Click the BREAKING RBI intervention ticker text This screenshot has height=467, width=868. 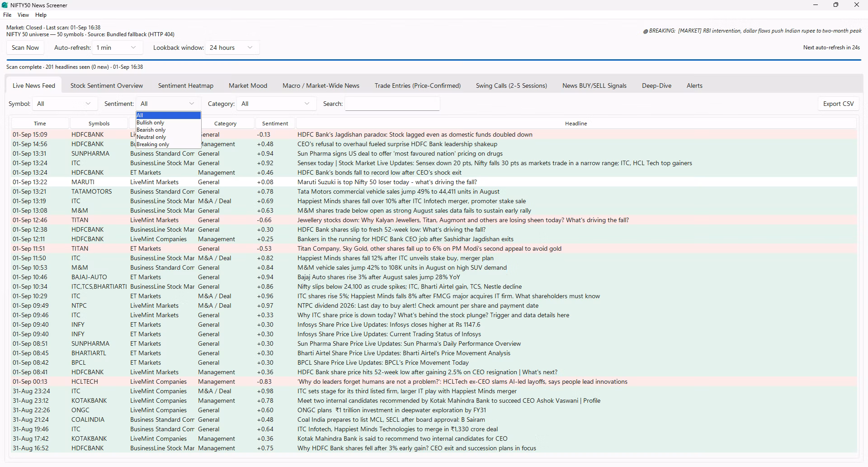tap(755, 31)
